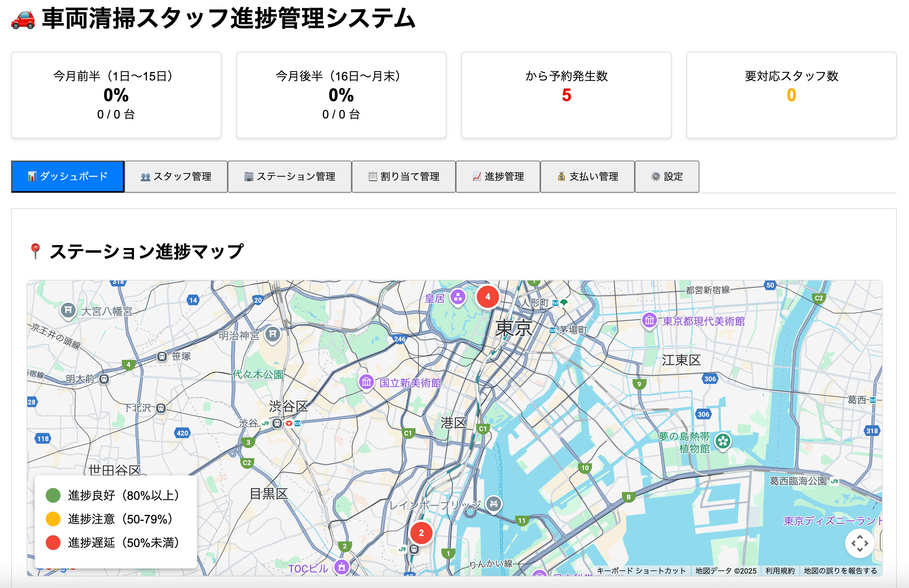Viewport: 909px width, 588px height.
Task: Click the green 進捗良好 legend circle
Action: (x=54, y=496)
